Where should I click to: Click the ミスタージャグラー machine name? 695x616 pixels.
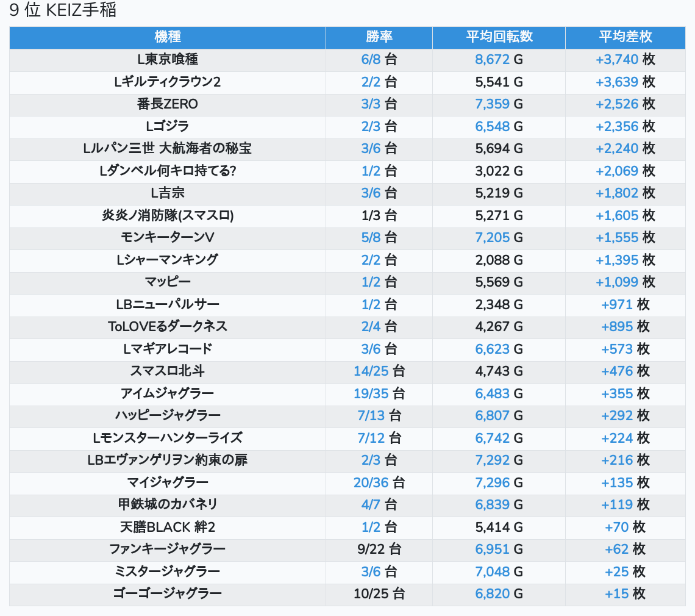[x=168, y=571]
